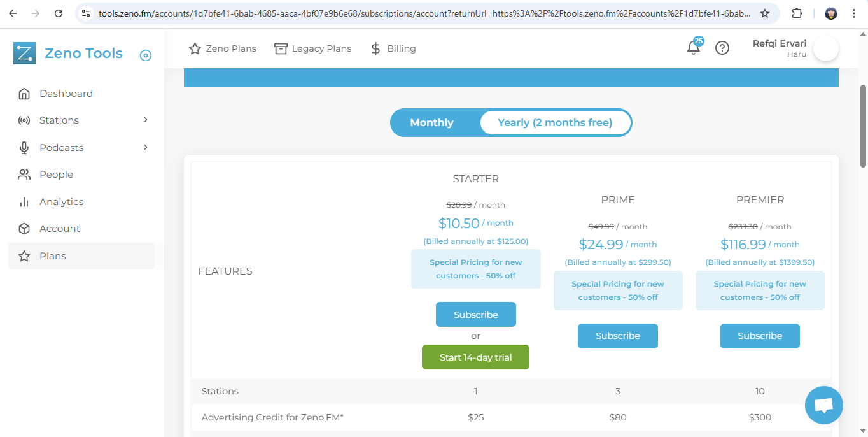Viewport: 868px width, 437px height.
Task: Open the live chat bubble widget
Action: pyautogui.click(x=824, y=405)
